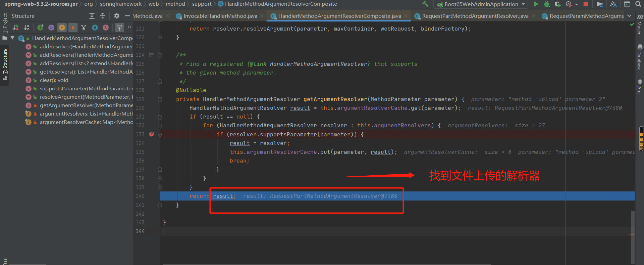Click the @link HandlerMethodArgumentResolver in Javadoc
Image resolution: width=644 pixels, height=265 pixels.
[309, 64]
